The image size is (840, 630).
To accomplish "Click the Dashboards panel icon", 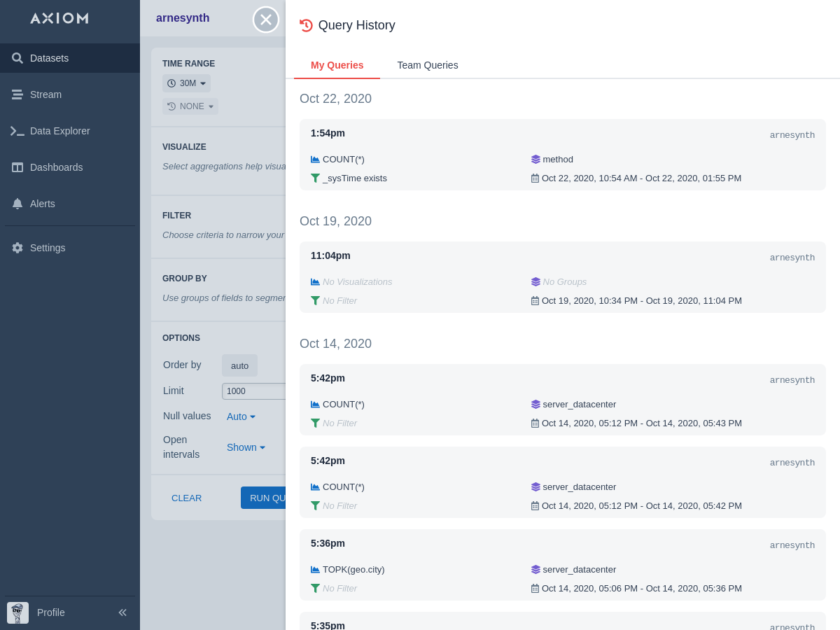I will tap(17, 167).
